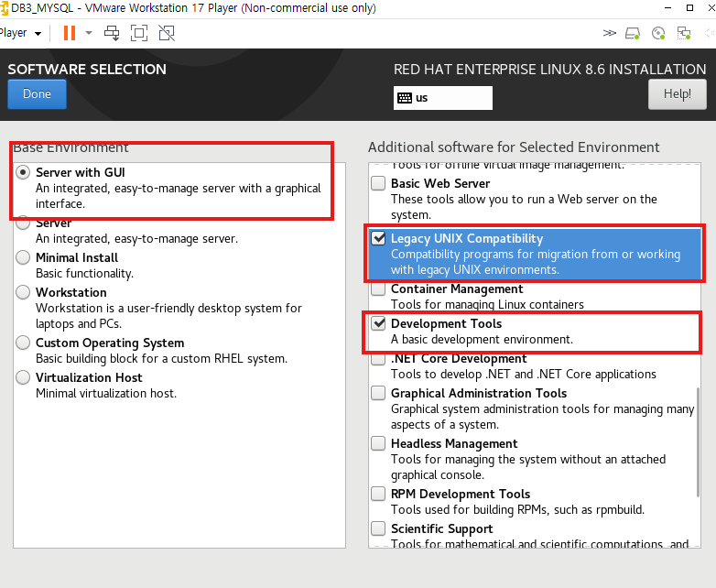Minimize the VMware Player window
This screenshot has height=588, width=716.
(x=667, y=7)
